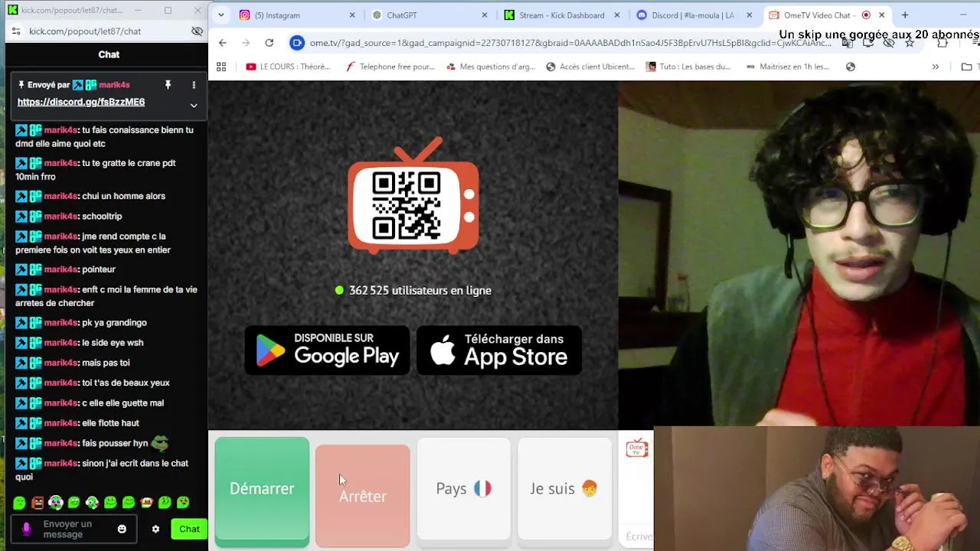Open the Tuto : Les bases du... bookmark
This screenshot has width=980, height=551.
tap(688, 67)
